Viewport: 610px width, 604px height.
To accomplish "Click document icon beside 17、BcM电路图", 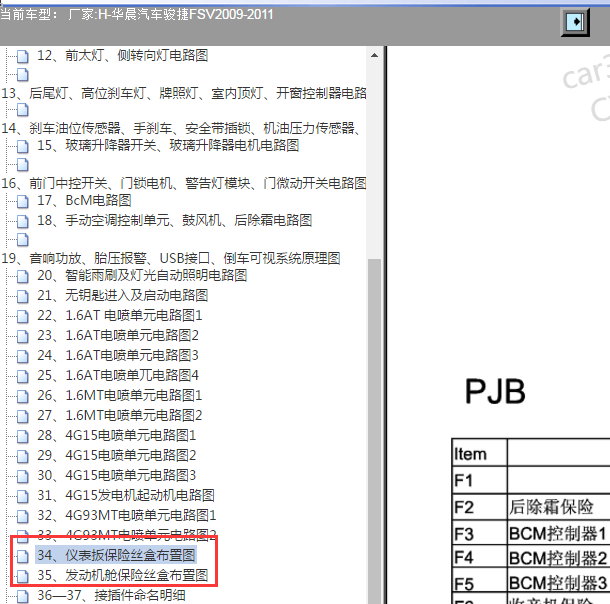I will tap(23, 201).
